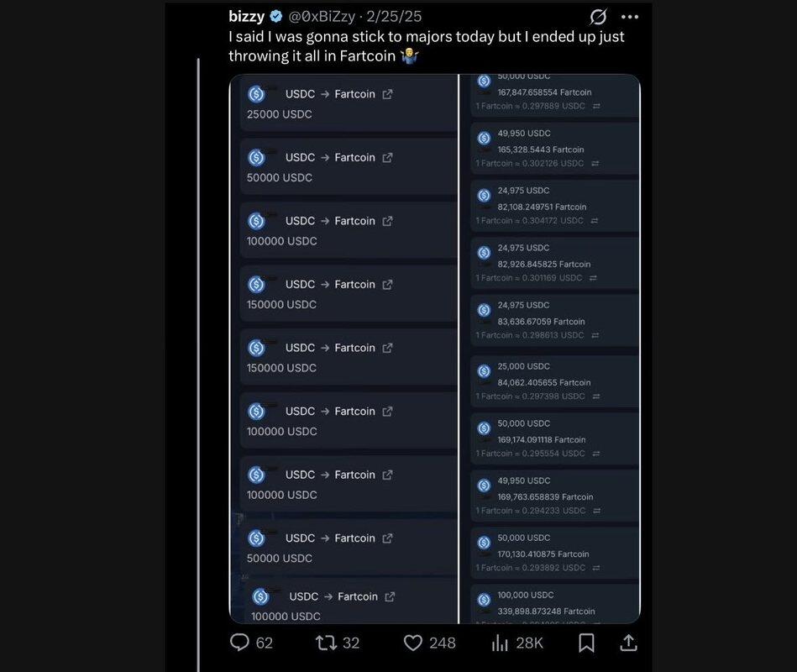Image resolution: width=797 pixels, height=672 pixels.
Task: Like the tweet with heart icon
Action: click(412, 643)
